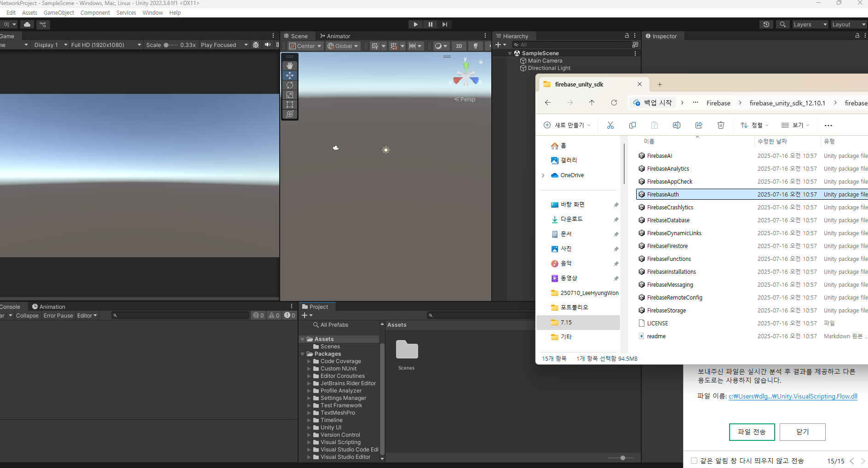
Task: Click 새로 만들기 in Explorer toolbar
Action: pos(567,125)
